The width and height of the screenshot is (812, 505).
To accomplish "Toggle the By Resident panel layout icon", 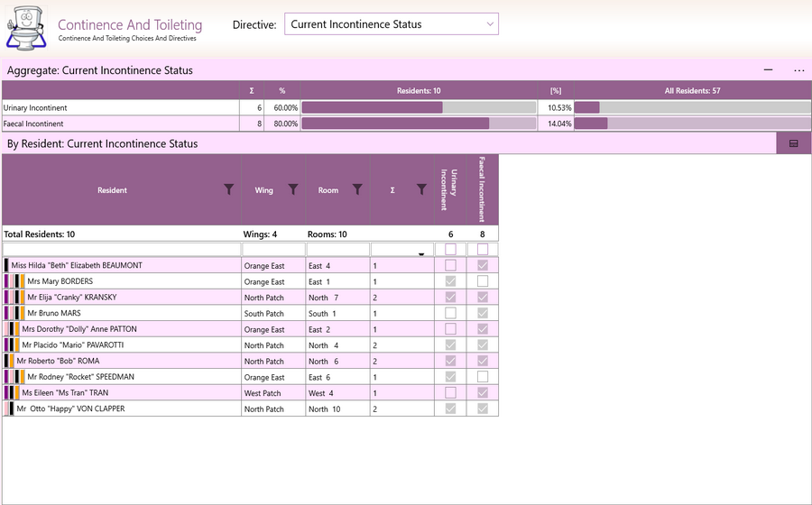I will click(x=793, y=143).
